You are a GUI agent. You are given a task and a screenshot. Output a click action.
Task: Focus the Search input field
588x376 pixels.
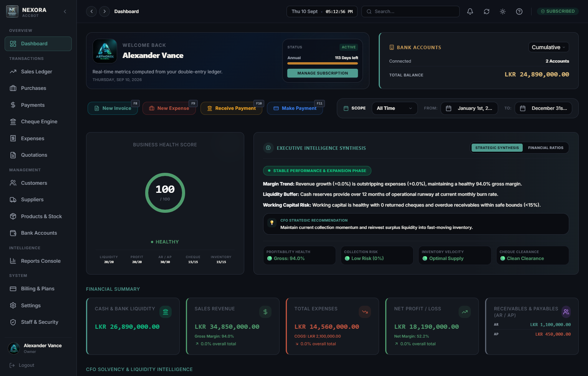(x=411, y=12)
